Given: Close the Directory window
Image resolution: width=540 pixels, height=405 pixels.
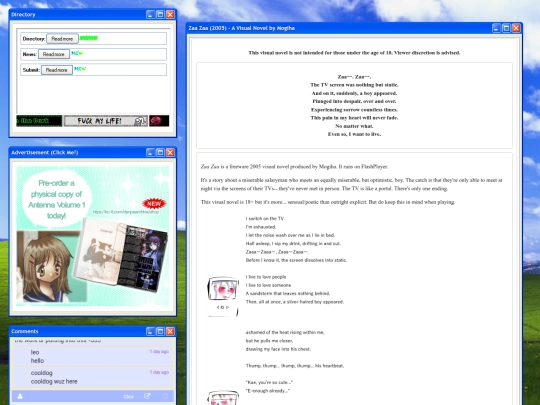Looking at the screenshot, I should click(170, 14).
